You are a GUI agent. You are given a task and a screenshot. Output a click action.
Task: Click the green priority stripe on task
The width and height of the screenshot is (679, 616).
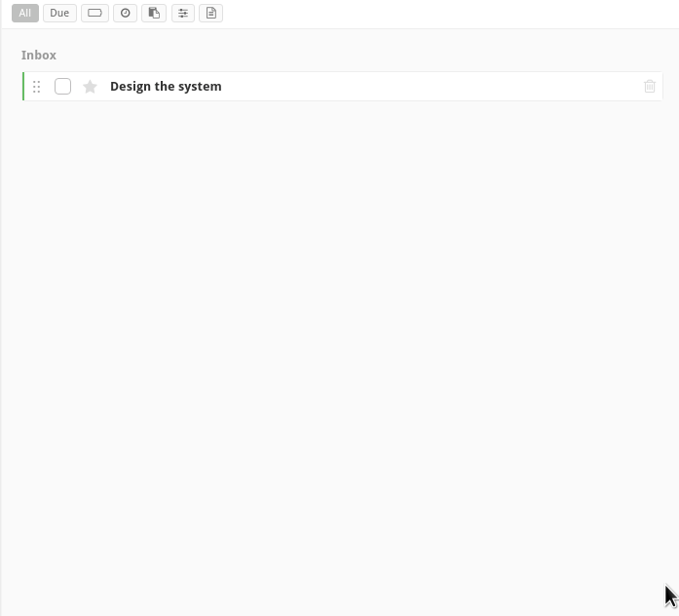(x=23, y=87)
